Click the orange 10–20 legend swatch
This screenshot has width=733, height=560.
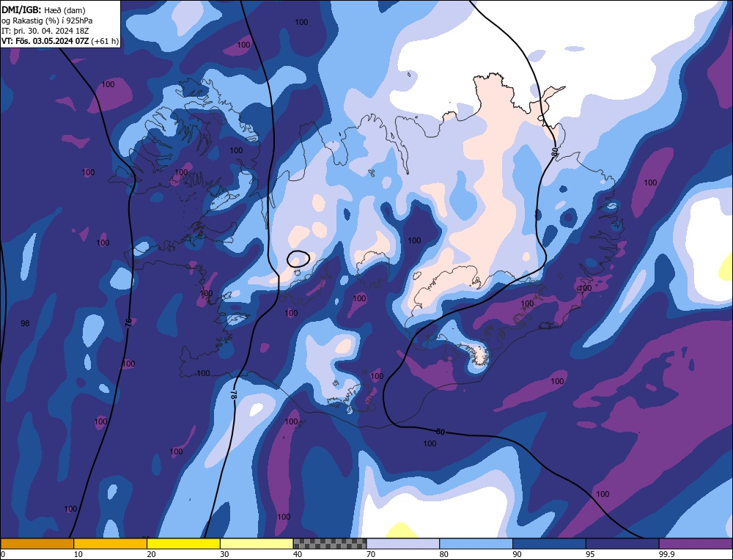coord(111,543)
